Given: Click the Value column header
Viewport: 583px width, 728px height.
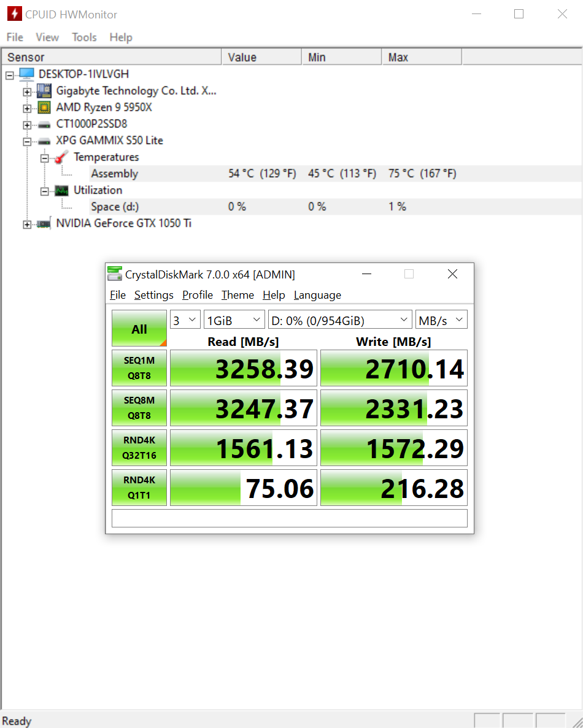Looking at the screenshot, I should tap(262, 57).
